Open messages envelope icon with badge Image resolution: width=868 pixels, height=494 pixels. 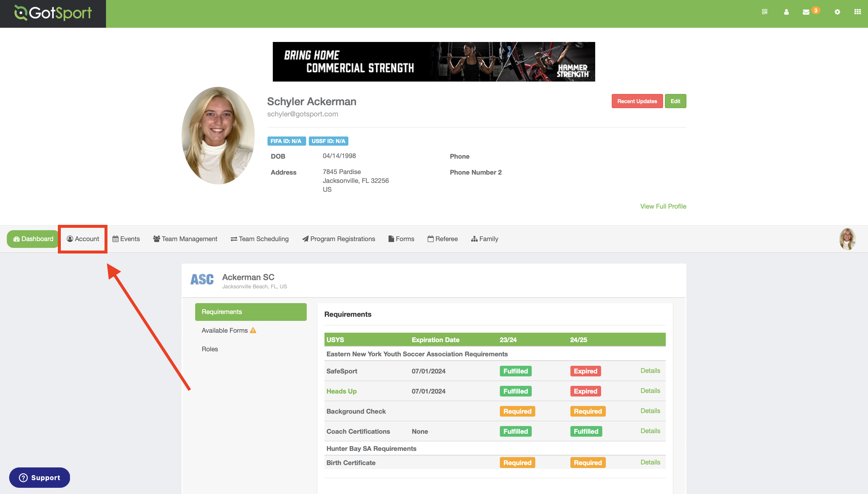806,12
